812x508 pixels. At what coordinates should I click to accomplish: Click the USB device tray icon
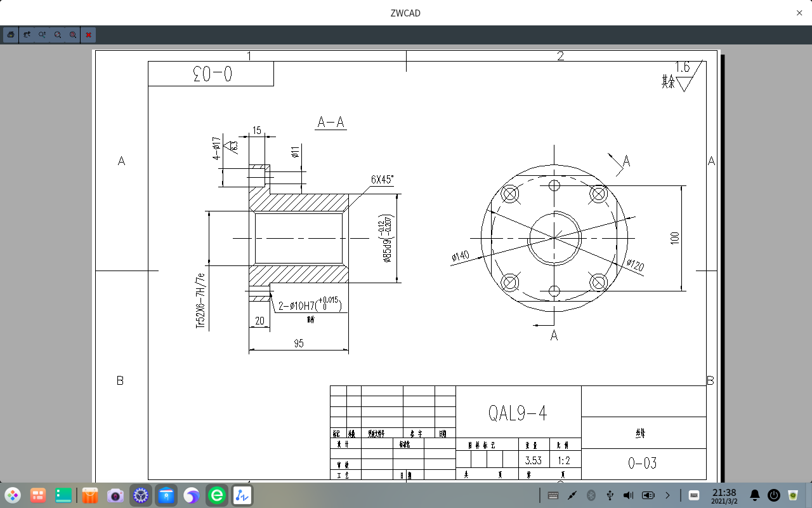(610, 495)
